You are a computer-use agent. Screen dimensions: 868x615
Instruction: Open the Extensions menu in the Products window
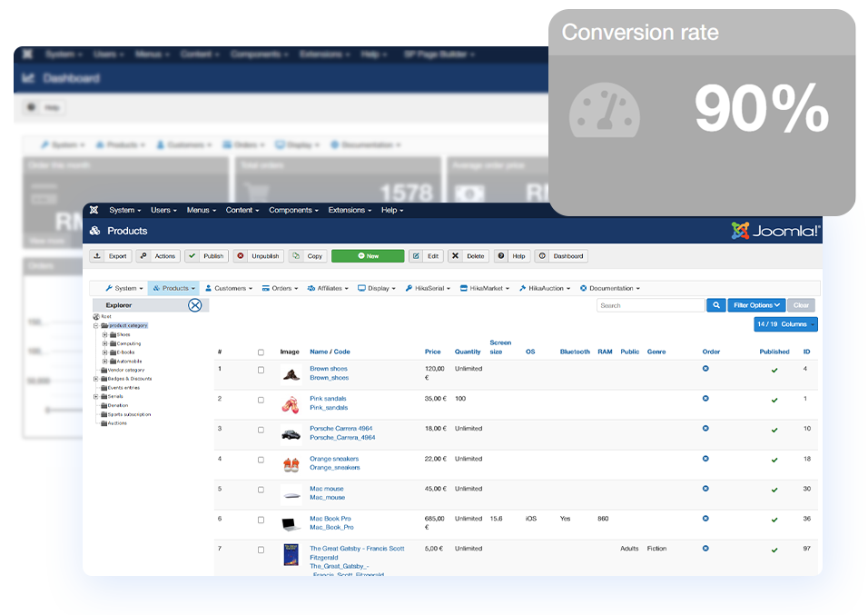(x=350, y=210)
